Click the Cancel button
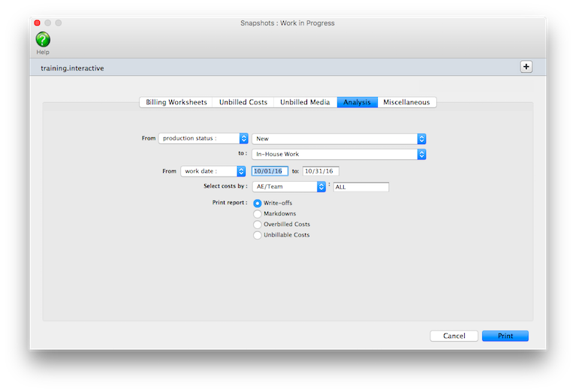 (454, 336)
